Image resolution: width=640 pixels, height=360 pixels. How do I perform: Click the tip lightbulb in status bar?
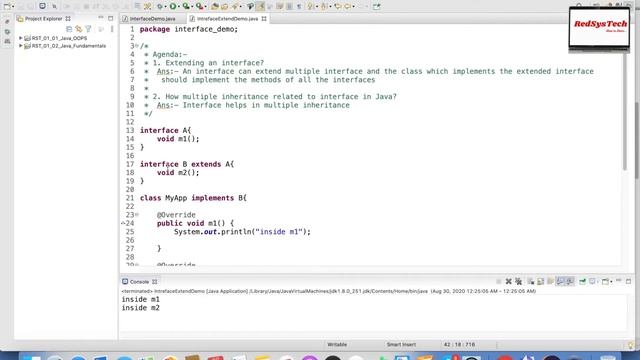click(632, 345)
